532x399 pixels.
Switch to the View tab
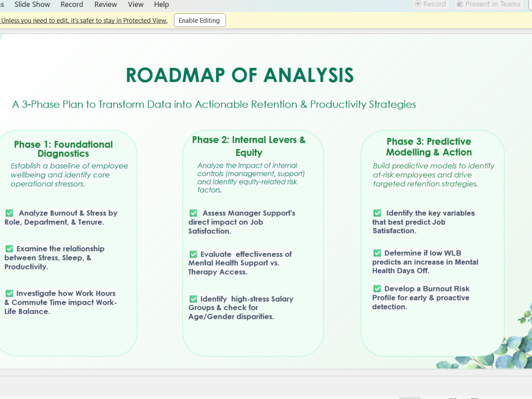[x=135, y=4]
